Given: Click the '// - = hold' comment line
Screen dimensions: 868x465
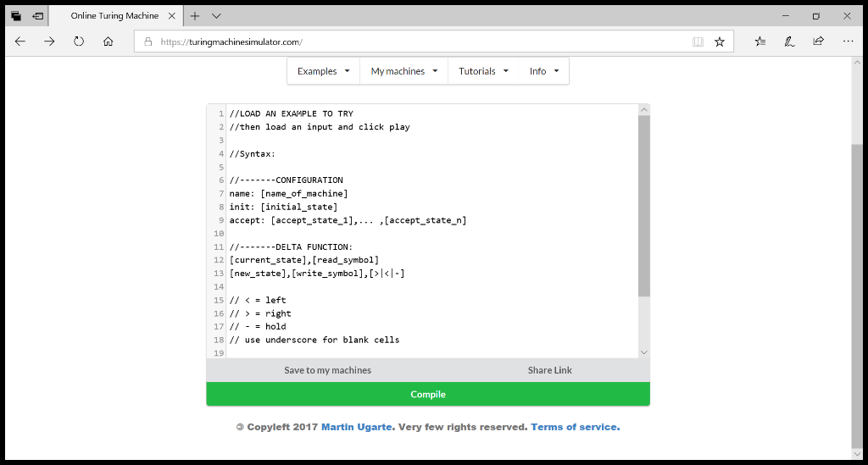Looking at the screenshot, I should pyautogui.click(x=258, y=326).
